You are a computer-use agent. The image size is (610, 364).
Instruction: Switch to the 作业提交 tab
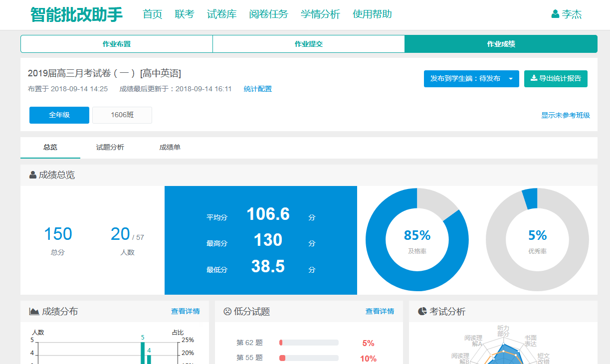point(309,44)
